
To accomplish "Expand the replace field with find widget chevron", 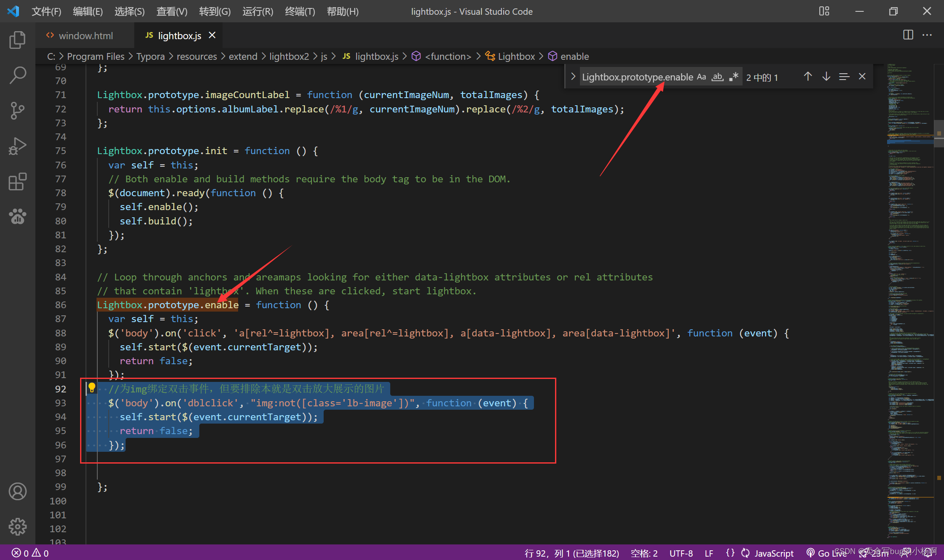I will pos(573,77).
